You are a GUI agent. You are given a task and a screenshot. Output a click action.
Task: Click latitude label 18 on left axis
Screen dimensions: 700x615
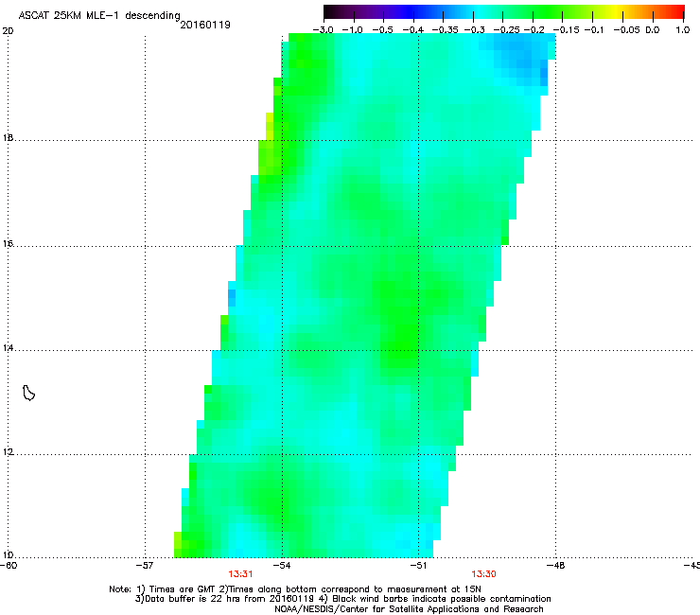[x=8, y=138]
